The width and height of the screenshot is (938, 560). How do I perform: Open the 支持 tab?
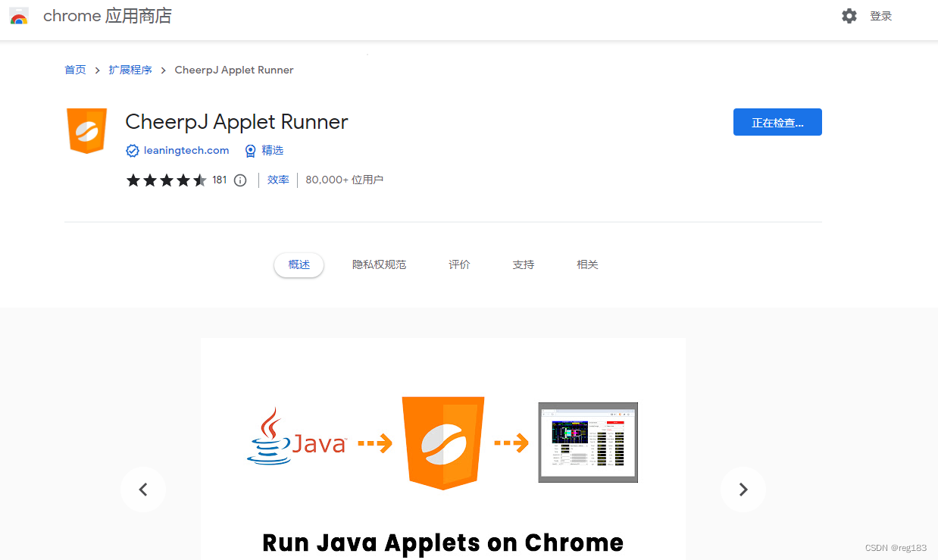click(x=524, y=264)
